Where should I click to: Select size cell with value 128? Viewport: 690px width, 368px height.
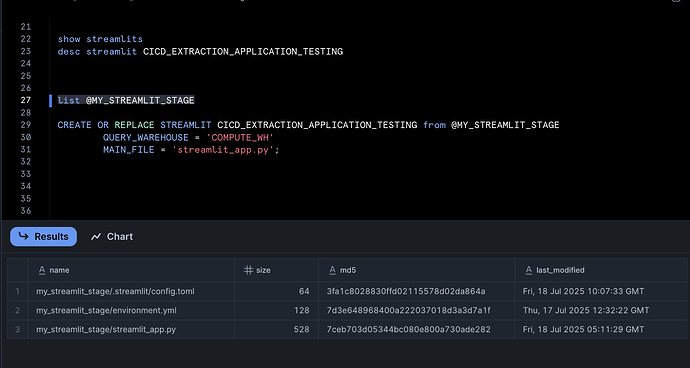276,310
